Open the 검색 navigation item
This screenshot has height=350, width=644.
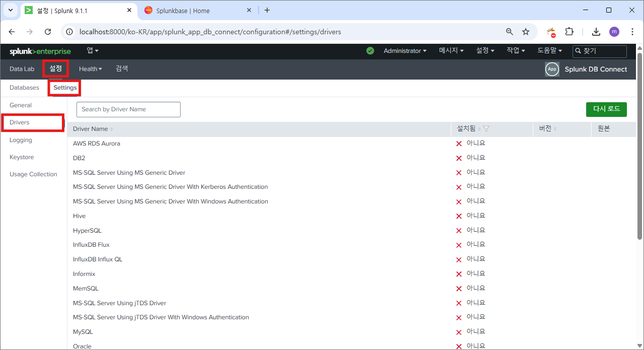pos(122,68)
